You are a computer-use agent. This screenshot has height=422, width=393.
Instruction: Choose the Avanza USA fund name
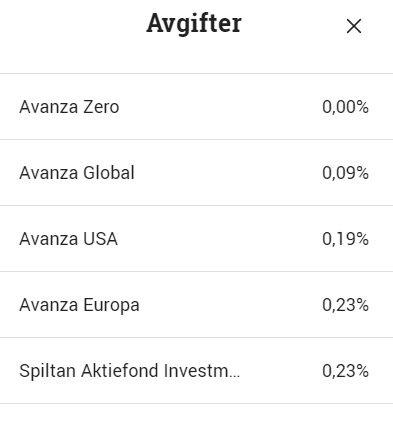[x=68, y=239]
